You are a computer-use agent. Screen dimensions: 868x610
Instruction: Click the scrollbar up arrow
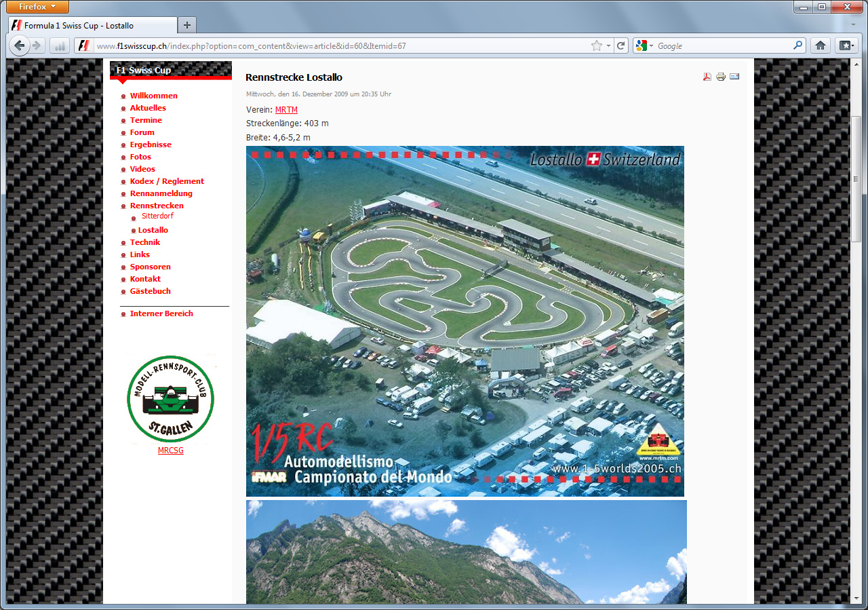856,64
